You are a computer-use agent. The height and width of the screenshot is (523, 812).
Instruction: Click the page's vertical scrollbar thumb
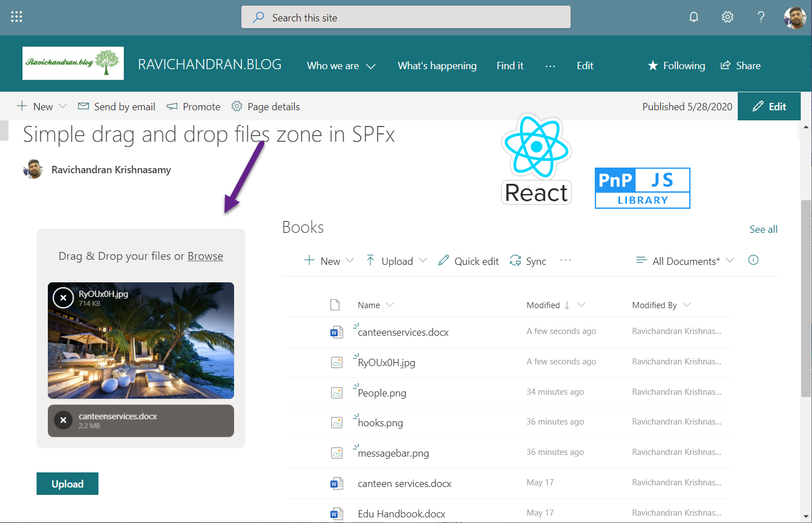(x=806, y=298)
